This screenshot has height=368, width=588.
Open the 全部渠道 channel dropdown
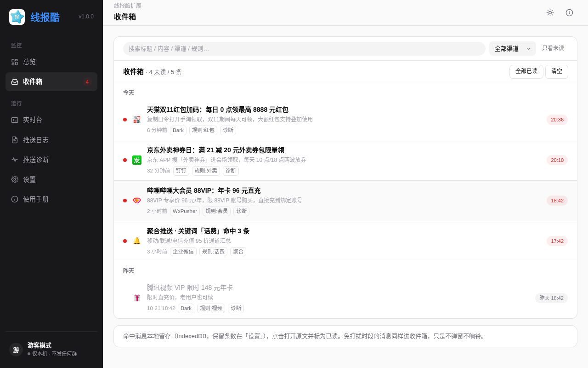click(513, 49)
